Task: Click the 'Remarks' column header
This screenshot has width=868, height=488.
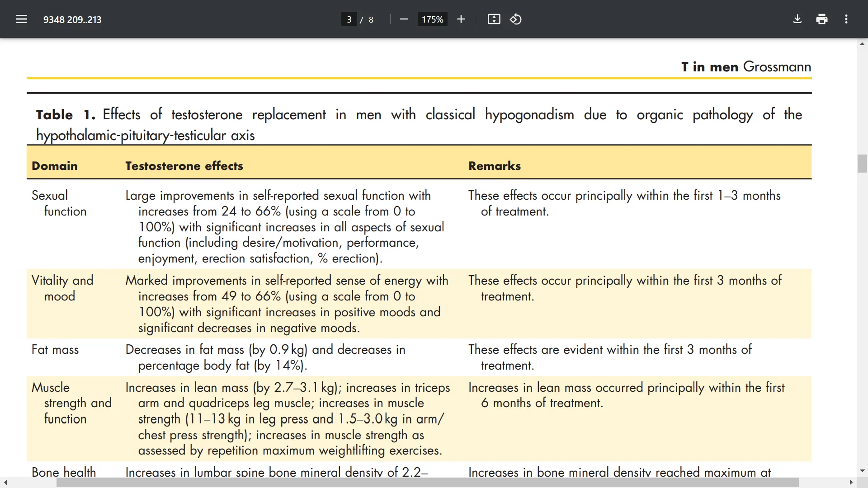Action: click(495, 166)
